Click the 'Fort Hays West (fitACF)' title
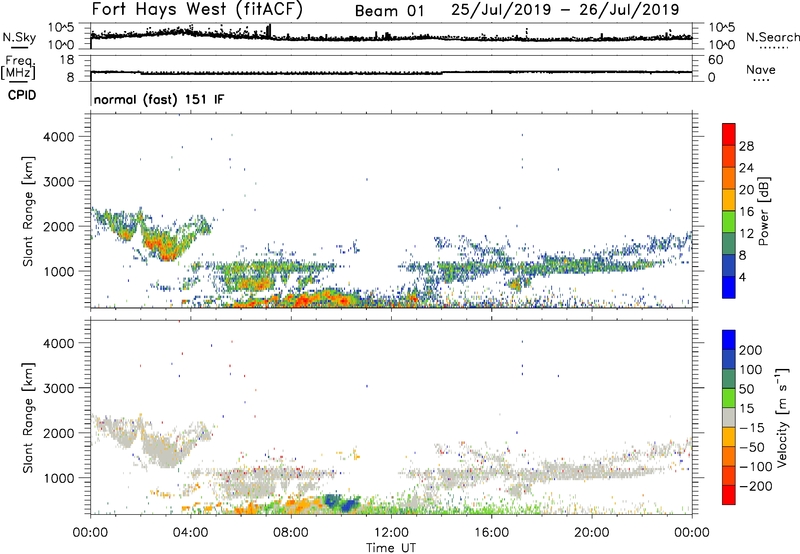This screenshot has width=800, height=554. (x=197, y=9)
